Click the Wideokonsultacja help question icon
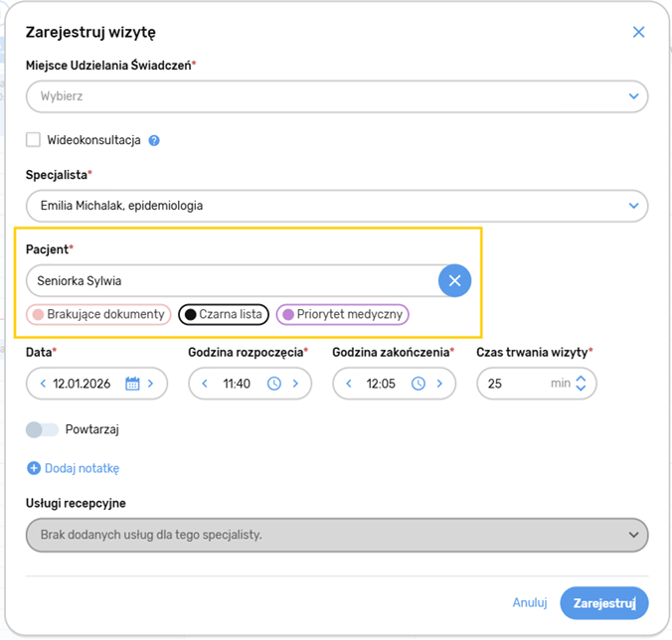Viewport: 672px width, 640px height. (154, 140)
